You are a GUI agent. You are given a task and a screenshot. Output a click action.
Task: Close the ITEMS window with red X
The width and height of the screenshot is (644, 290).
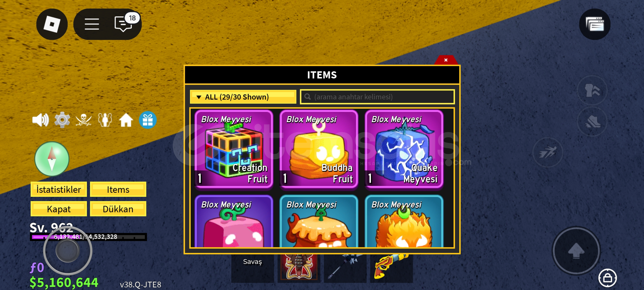tap(446, 60)
